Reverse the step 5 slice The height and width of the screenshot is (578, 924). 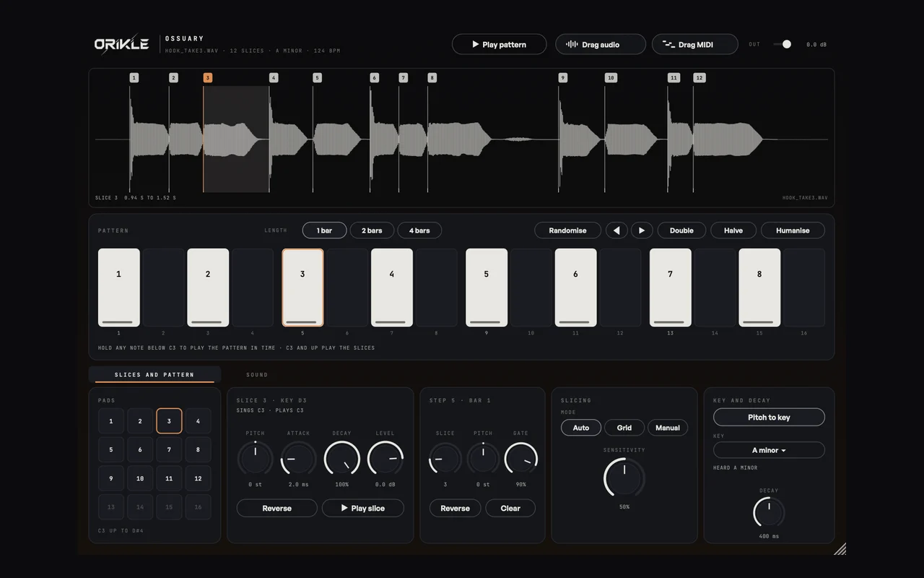(456, 508)
